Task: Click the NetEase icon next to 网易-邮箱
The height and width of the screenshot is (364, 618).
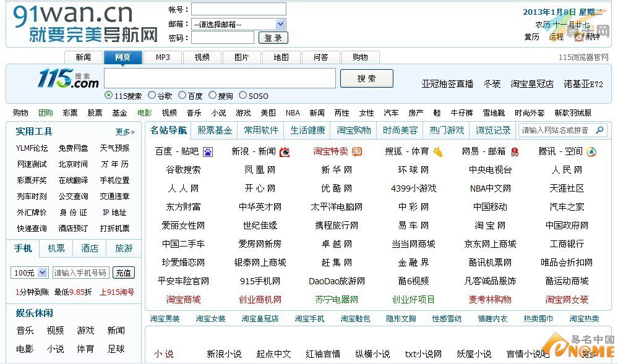Action: [x=514, y=151]
